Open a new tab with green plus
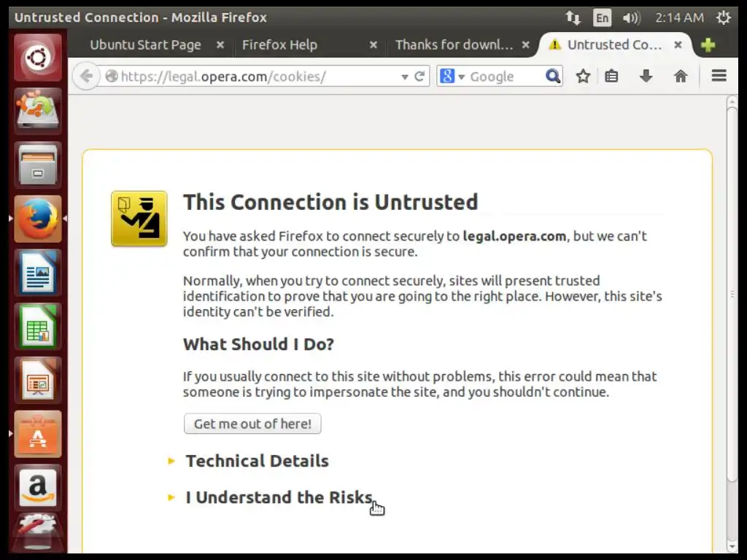The image size is (747, 560). point(708,44)
